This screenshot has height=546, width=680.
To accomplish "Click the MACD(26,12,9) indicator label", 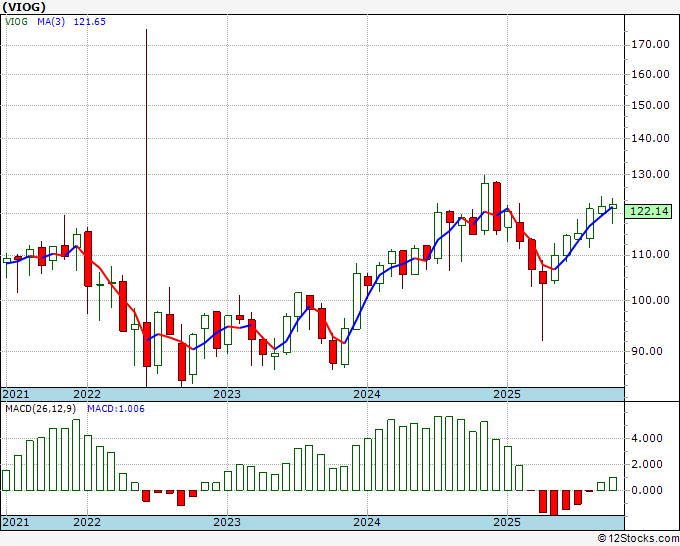I will (41, 409).
